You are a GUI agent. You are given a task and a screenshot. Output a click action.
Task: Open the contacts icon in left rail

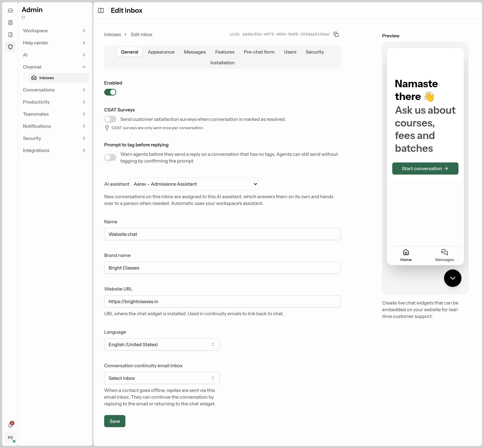10,23
